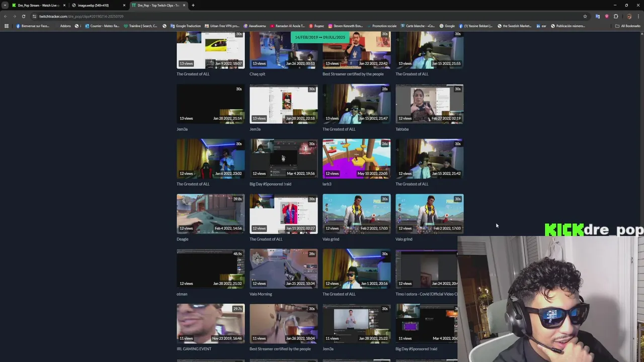Viewport: 644px width, 362px height.
Task: Open the Ramadan Al Aoula bookmark
Action: pyautogui.click(x=288, y=26)
